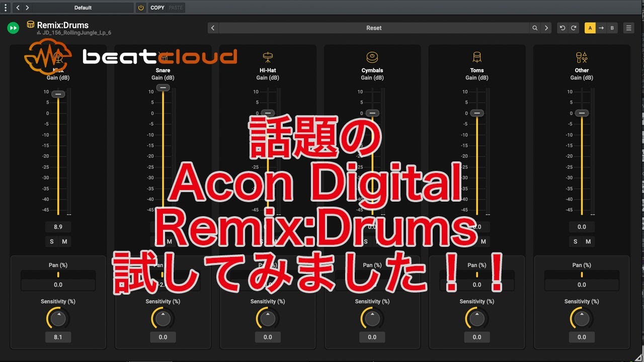Open the Reset plugin preset list

tap(374, 28)
